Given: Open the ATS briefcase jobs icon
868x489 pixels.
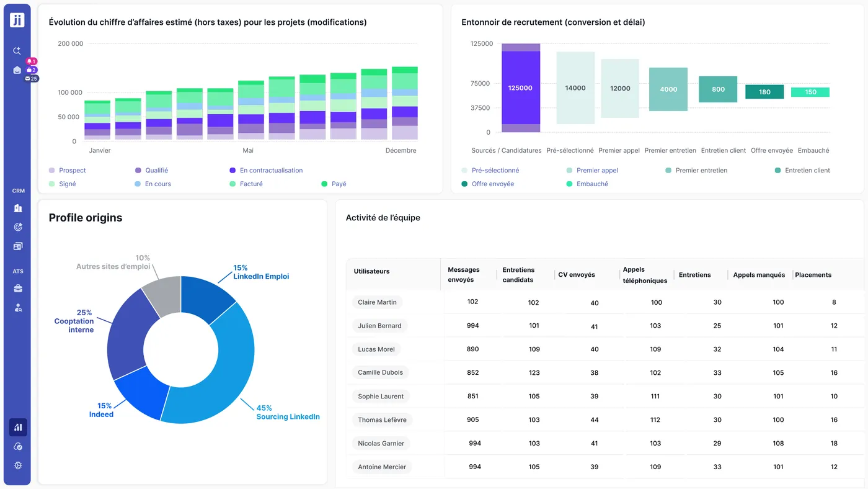Looking at the screenshot, I should (x=18, y=289).
